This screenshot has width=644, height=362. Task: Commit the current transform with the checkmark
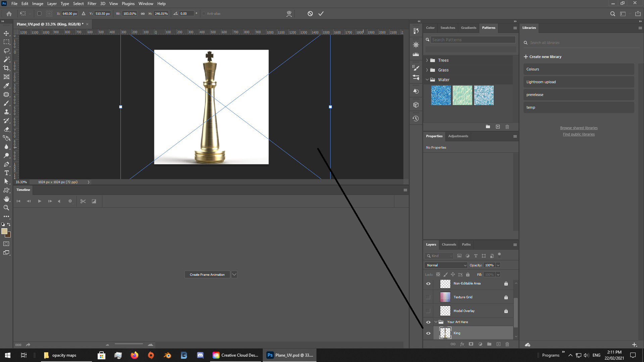pyautogui.click(x=320, y=13)
